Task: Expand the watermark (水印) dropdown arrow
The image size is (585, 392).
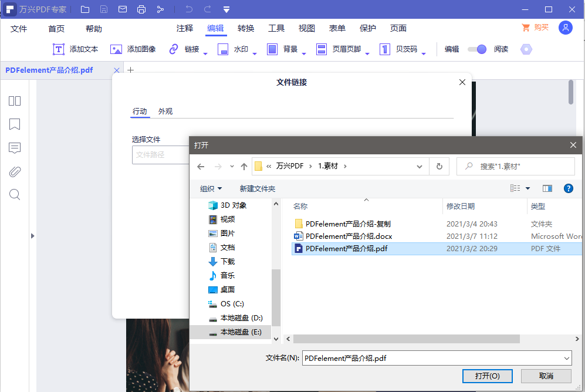Action: pyautogui.click(x=255, y=53)
